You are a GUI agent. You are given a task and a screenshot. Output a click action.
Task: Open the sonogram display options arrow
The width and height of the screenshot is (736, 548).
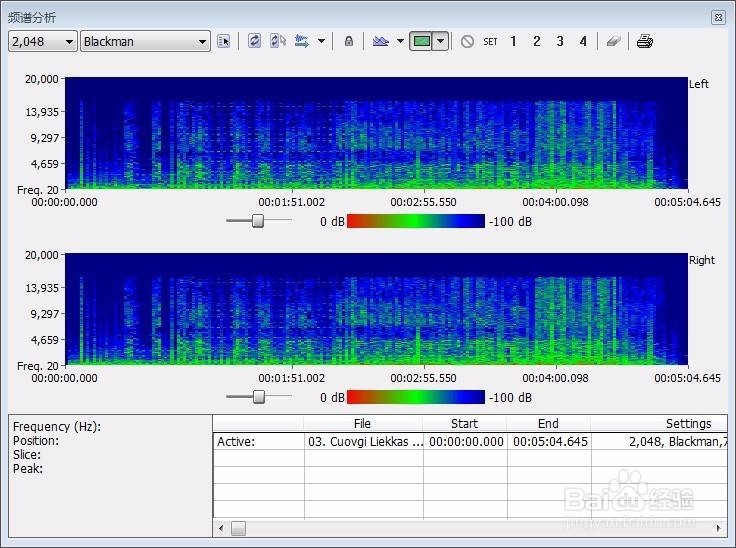coord(441,41)
